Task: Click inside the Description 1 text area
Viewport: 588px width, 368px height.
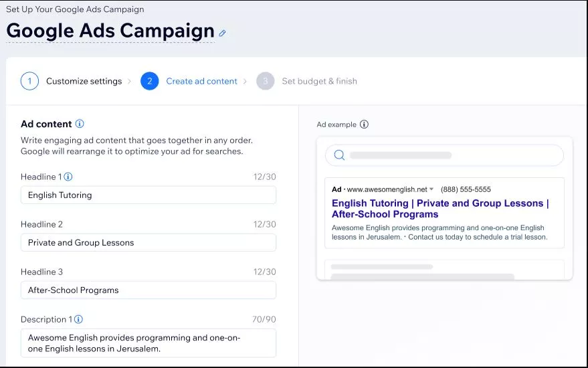Action: pyautogui.click(x=149, y=343)
